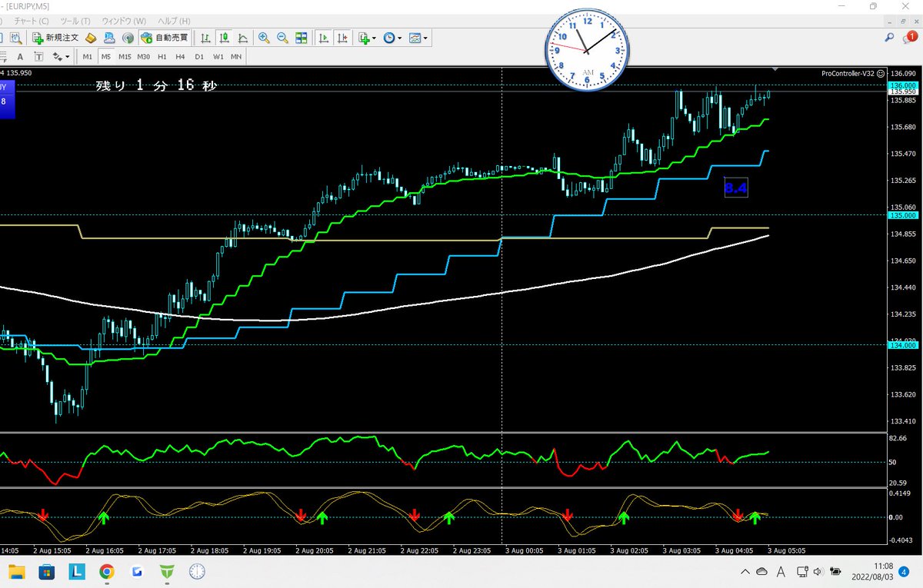Open the templates dropdown

click(418, 37)
